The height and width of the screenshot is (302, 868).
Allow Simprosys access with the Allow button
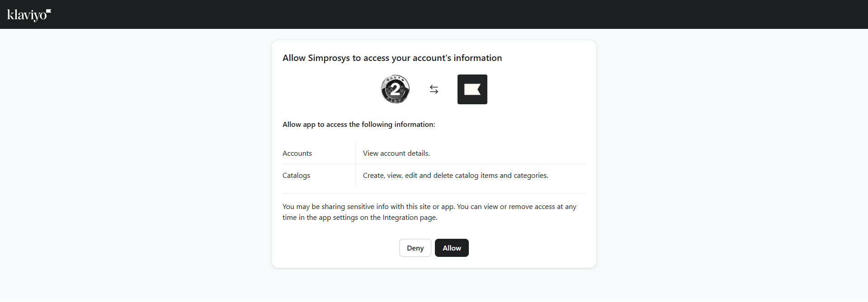(x=452, y=248)
